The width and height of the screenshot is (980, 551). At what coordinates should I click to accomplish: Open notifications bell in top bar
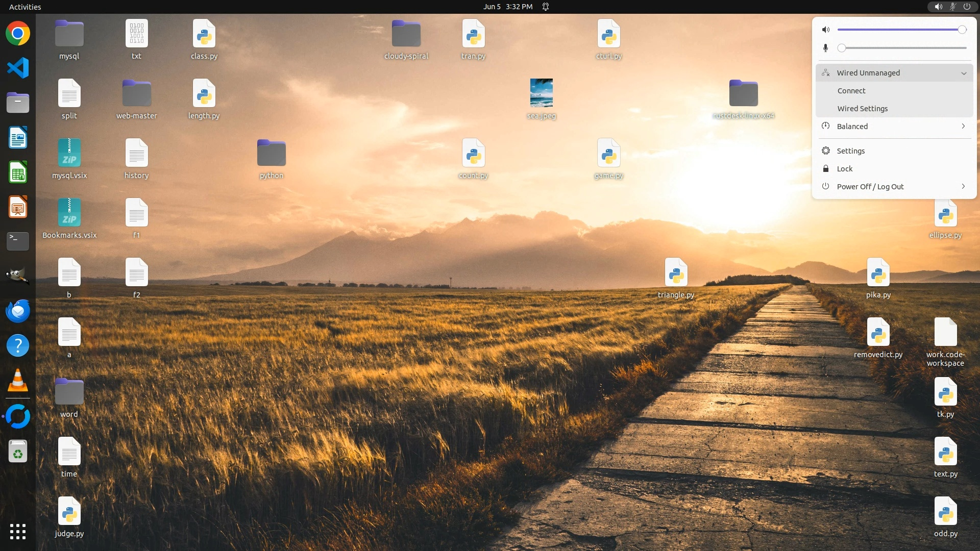tap(546, 7)
